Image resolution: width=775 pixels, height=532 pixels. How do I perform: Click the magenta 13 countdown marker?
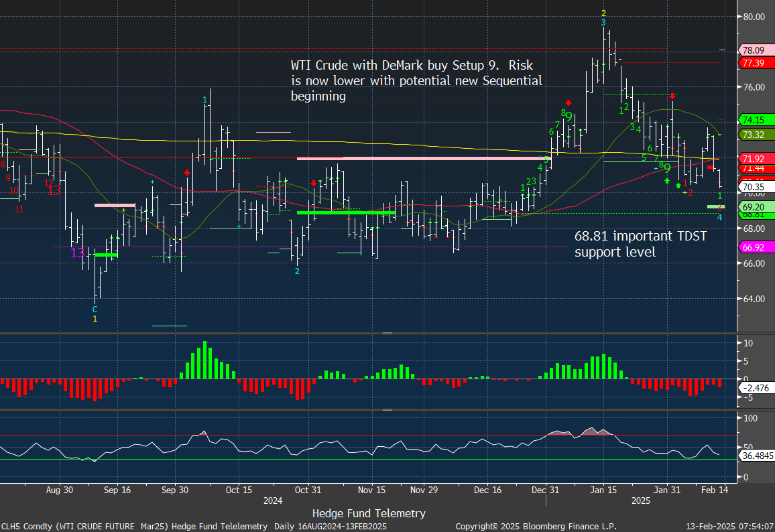(x=78, y=253)
